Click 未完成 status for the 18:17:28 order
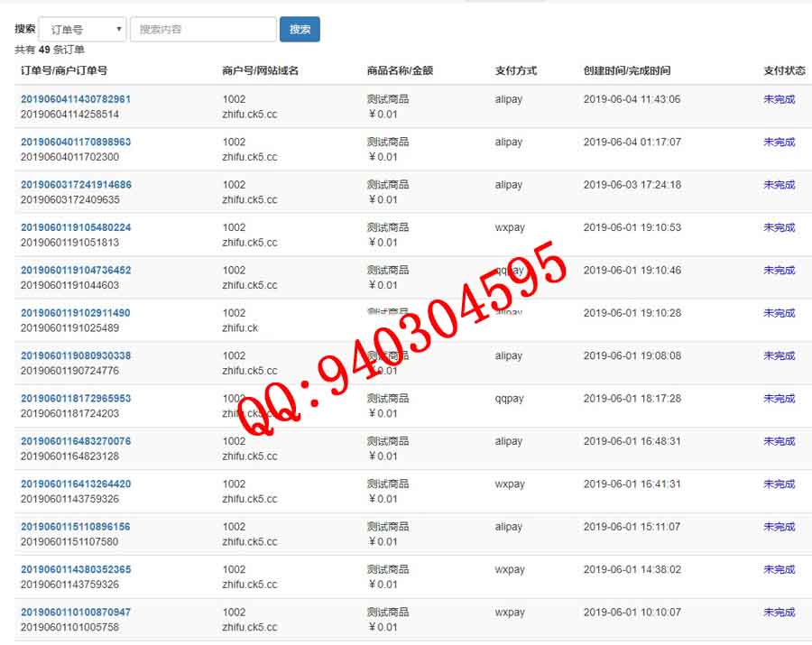The width and height of the screenshot is (812, 645). click(x=779, y=398)
